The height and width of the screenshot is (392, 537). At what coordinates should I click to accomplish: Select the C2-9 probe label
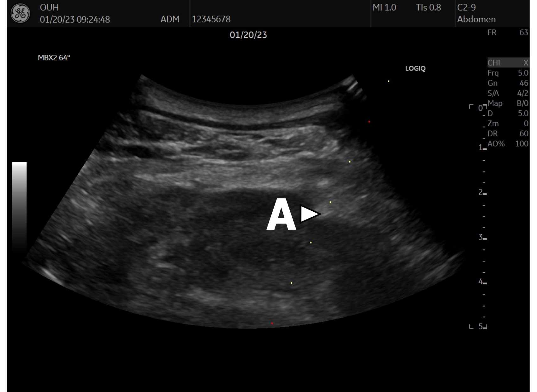[x=466, y=8]
